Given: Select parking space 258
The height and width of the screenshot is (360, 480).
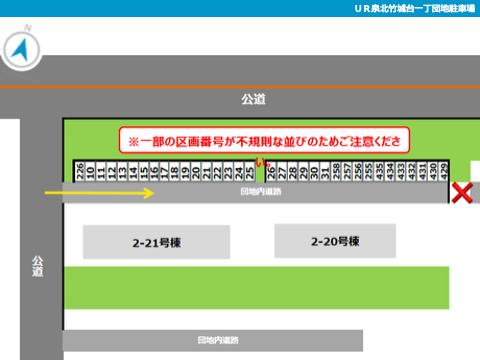Looking at the screenshot, I should pyautogui.click(x=336, y=171).
